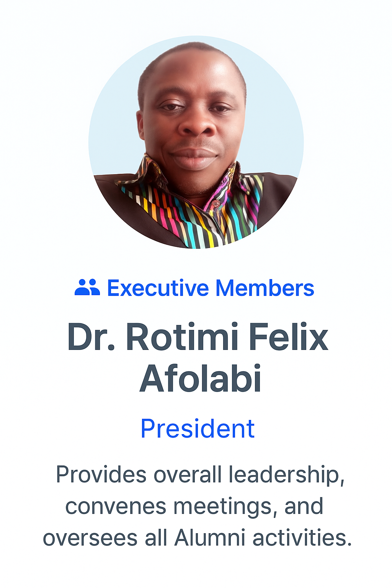
Task: Click the Executive Members group icon
Action: pyautogui.click(x=87, y=287)
